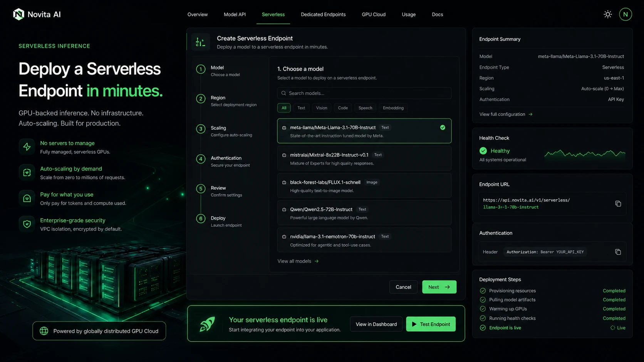Go to step 1 Model
This screenshot has height=362, width=644.
[x=218, y=71]
